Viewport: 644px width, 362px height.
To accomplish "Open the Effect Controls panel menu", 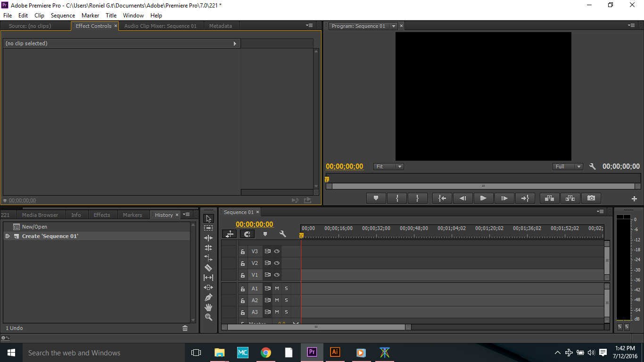I will (x=309, y=25).
